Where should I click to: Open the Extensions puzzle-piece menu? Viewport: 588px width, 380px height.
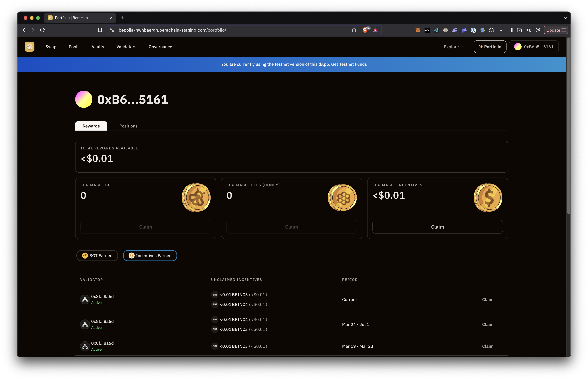491,30
